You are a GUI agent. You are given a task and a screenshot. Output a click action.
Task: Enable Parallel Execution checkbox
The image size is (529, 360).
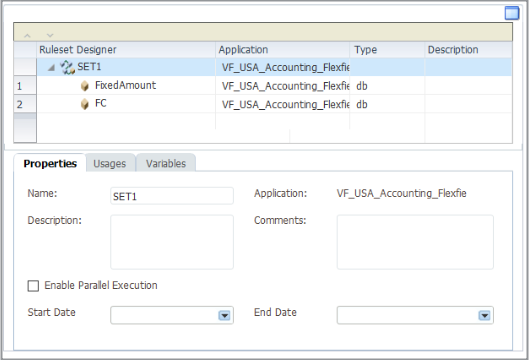[33, 286]
